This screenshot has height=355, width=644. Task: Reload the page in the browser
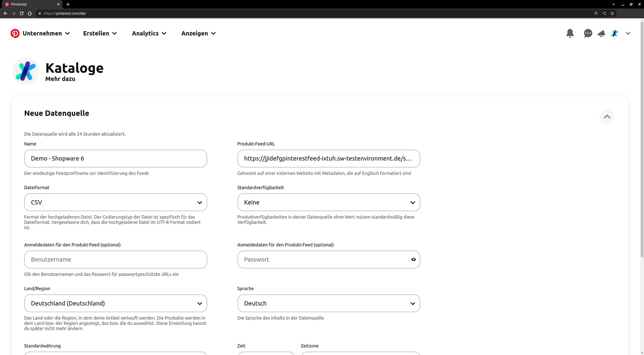click(x=22, y=13)
